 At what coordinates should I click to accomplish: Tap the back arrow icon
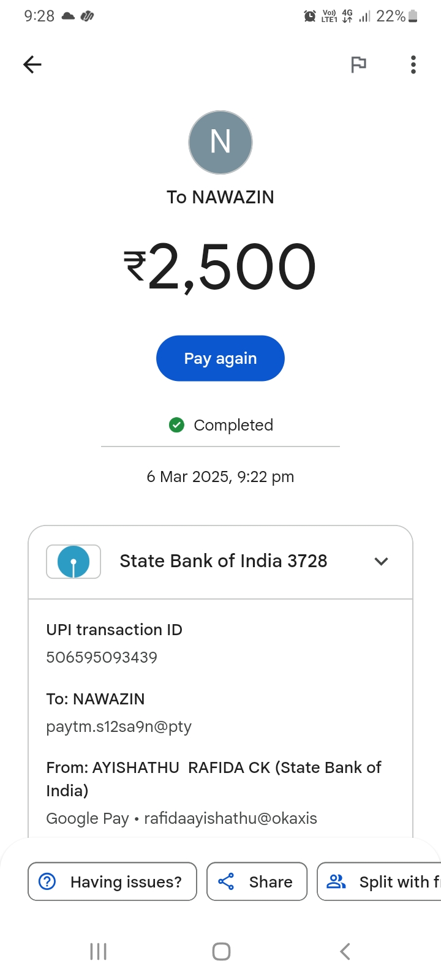tap(32, 64)
